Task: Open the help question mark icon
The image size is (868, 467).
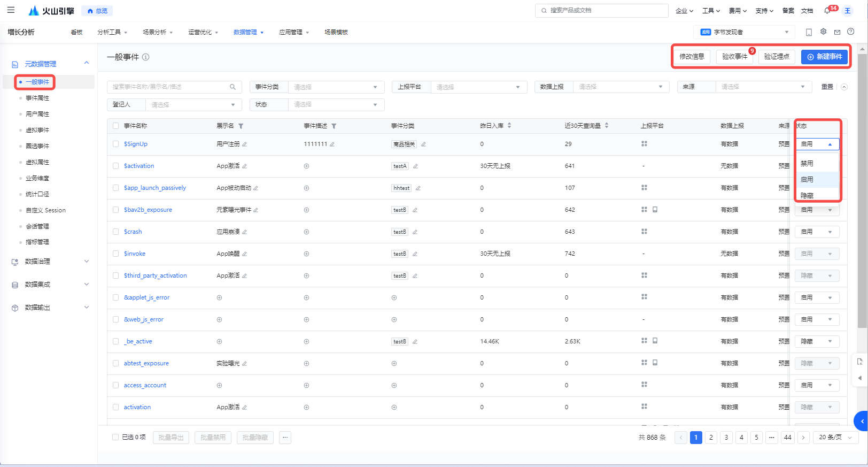Action: pos(850,32)
